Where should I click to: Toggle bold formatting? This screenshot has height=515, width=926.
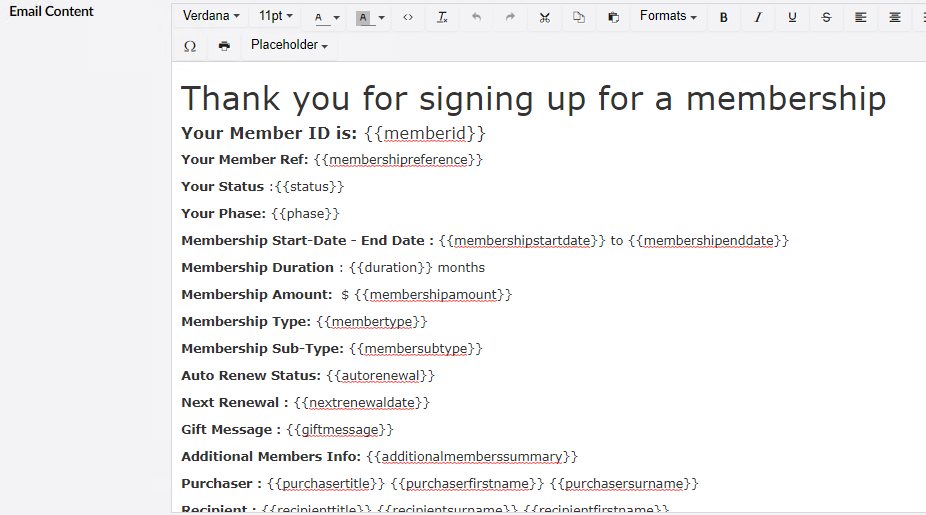click(x=724, y=17)
